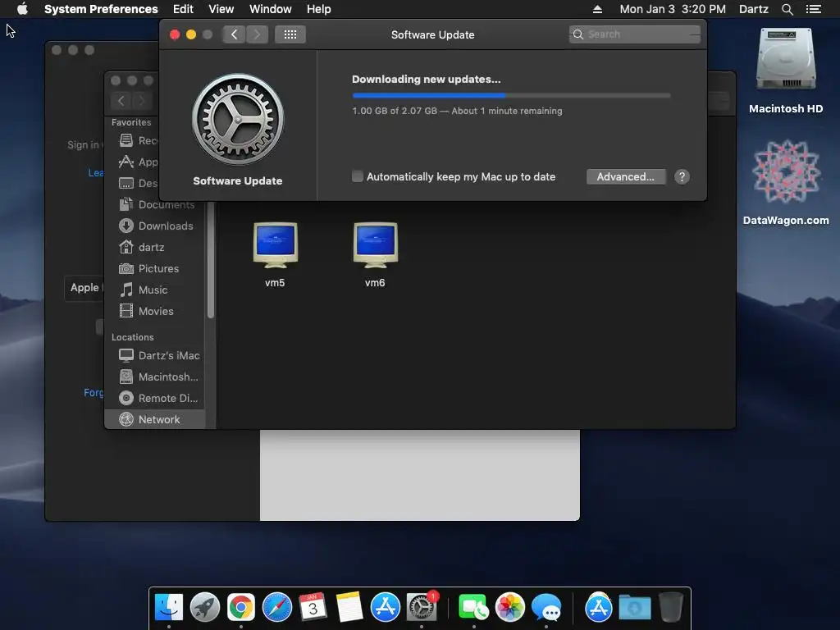Select Macintosh... disk in Locations
The height and width of the screenshot is (630, 840).
[x=157, y=377]
